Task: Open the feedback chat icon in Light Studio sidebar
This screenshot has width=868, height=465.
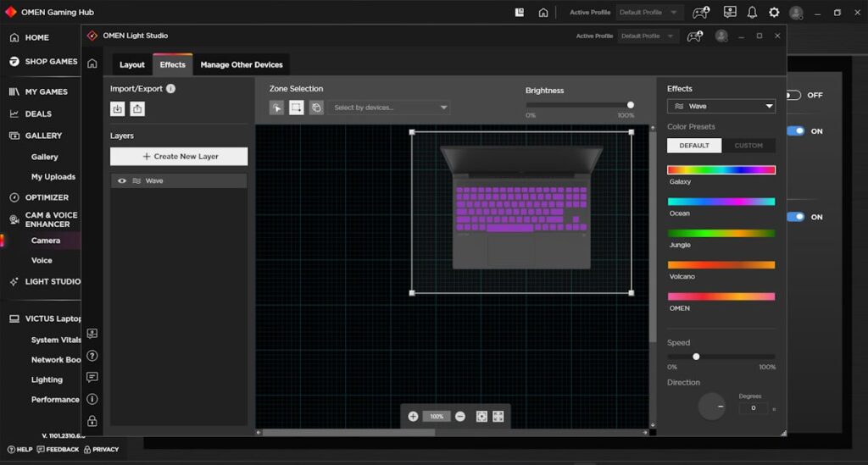Action: click(x=92, y=377)
